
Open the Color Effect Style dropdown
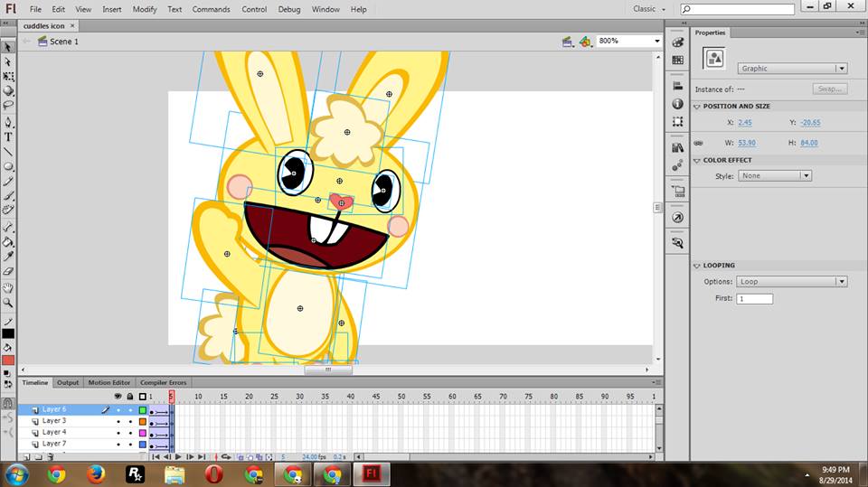[775, 176]
